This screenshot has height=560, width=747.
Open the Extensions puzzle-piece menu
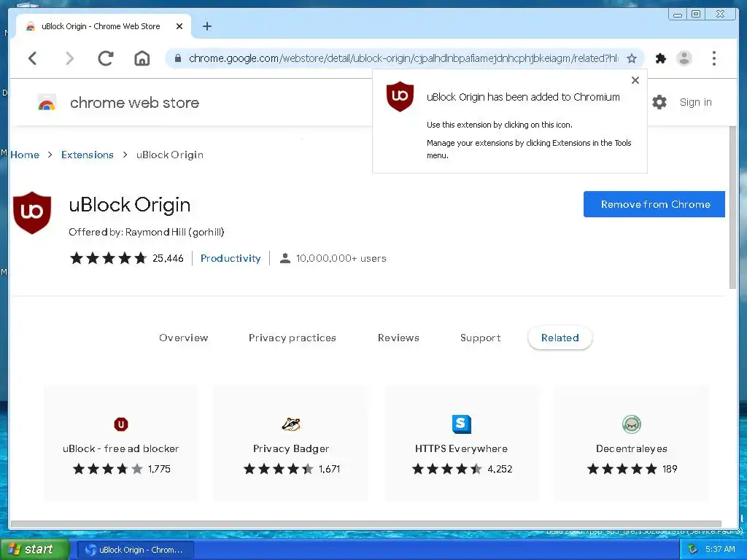(x=660, y=58)
